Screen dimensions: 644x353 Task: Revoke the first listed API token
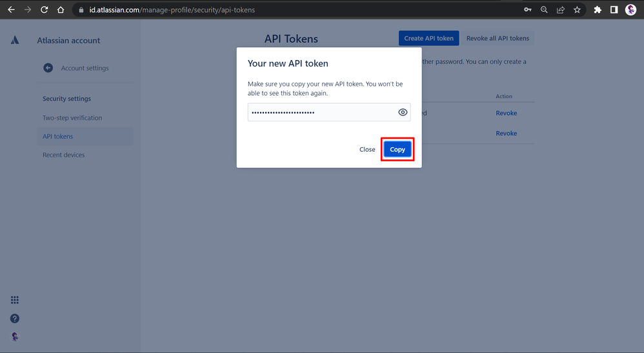coord(507,113)
